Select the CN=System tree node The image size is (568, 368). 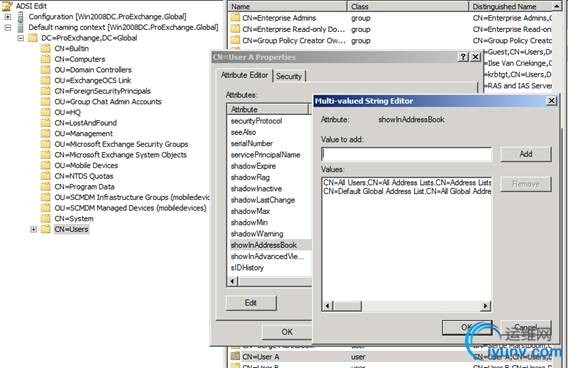point(74,218)
